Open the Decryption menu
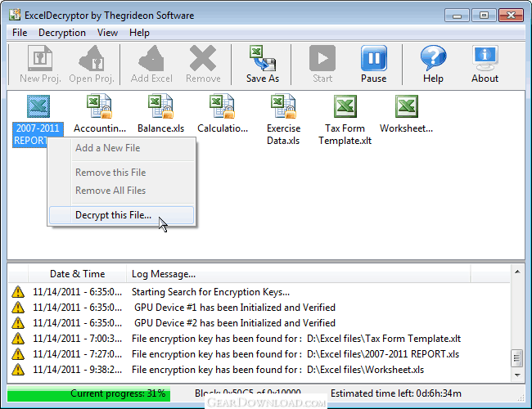Screen dimensions: 532x409 click(x=62, y=33)
